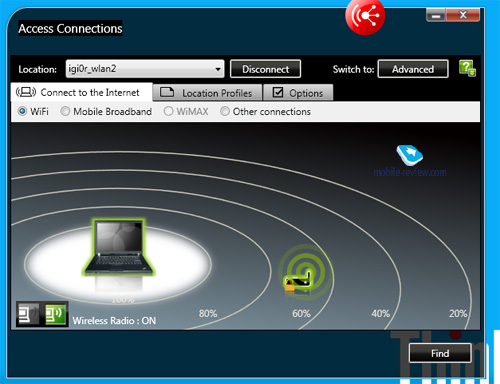Image resolution: width=500 pixels, height=384 pixels.
Task: Select the WiMAX radio option
Action: (x=169, y=111)
